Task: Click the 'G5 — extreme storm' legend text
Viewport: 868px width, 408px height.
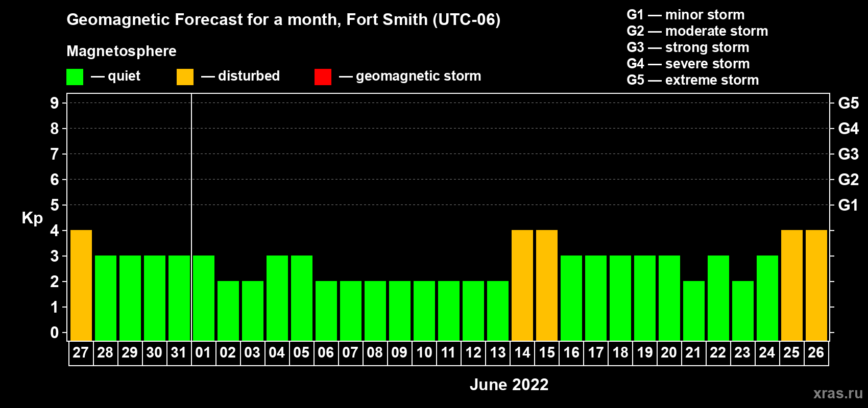Action: (693, 80)
